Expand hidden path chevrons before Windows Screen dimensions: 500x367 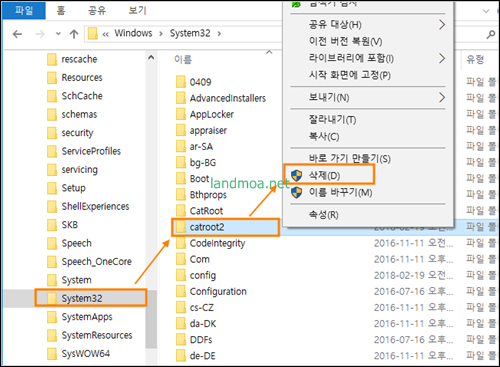pos(105,34)
